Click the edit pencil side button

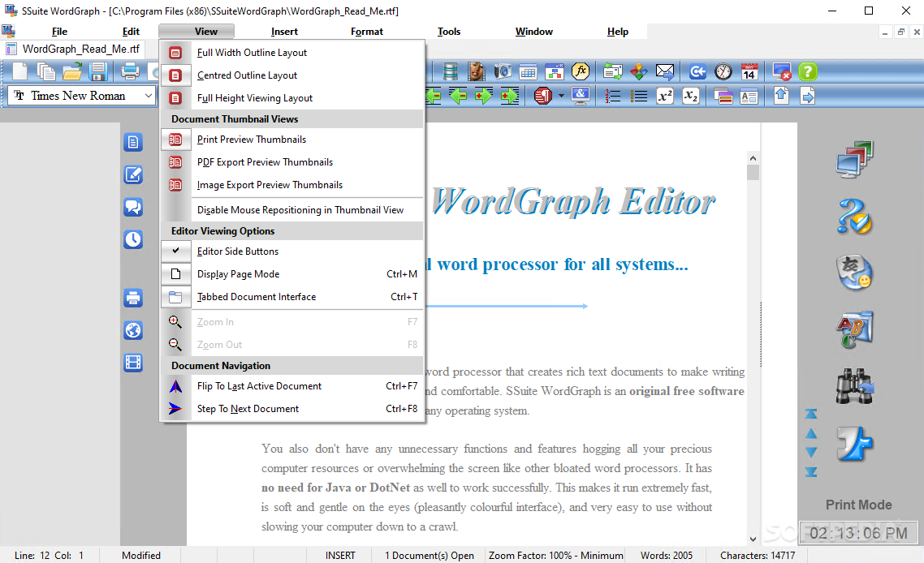133,174
